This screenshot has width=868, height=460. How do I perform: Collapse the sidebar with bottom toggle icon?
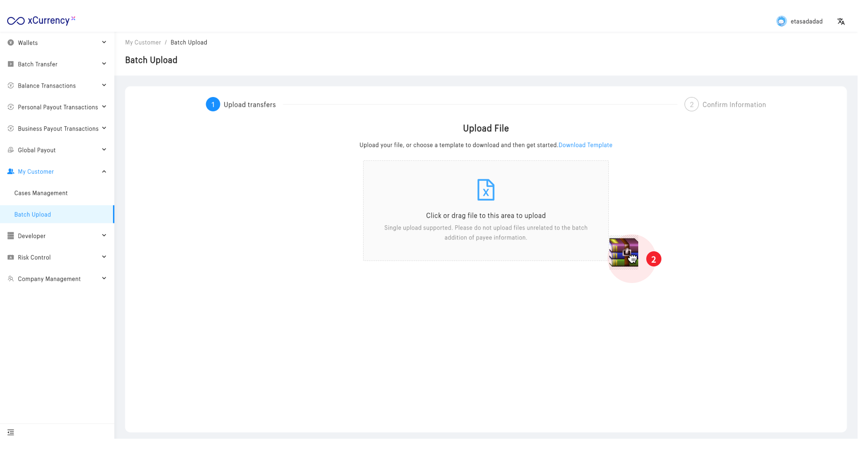coord(11,432)
